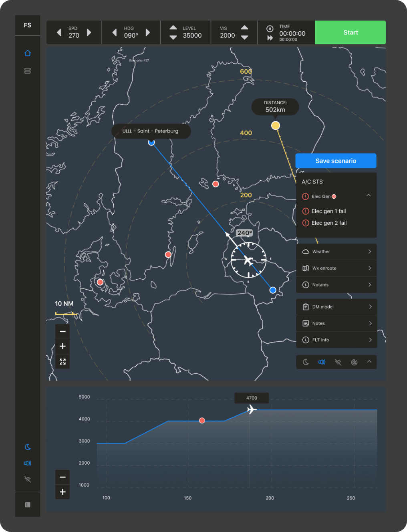Click the HDG value 090°

point(131,35)
